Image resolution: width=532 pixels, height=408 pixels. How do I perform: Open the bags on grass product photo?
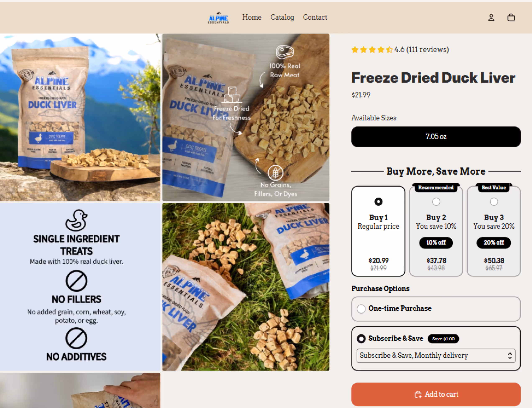(x=246, y=287)
